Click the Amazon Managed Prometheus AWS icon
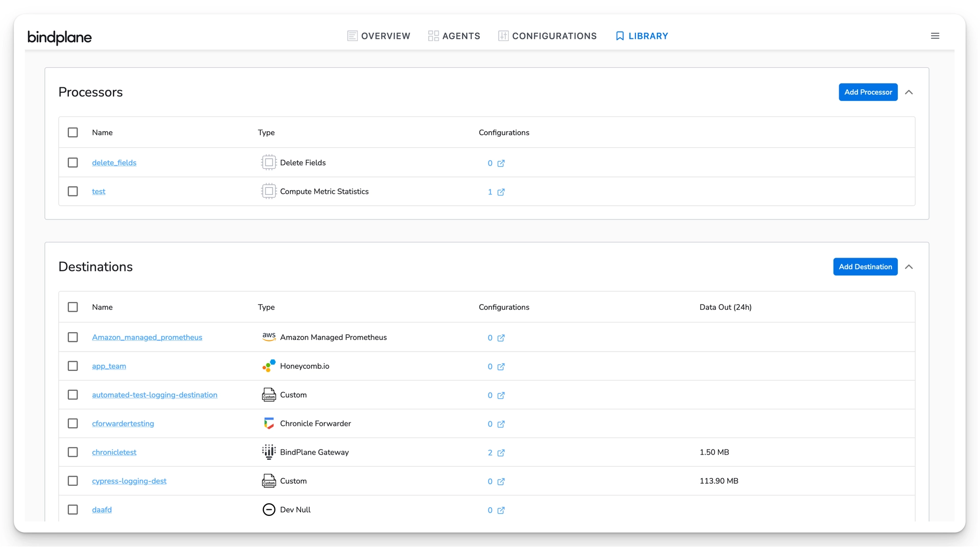The width and height of the screenshot is (980, 547). pyautogui.click(x=268, y=337)
